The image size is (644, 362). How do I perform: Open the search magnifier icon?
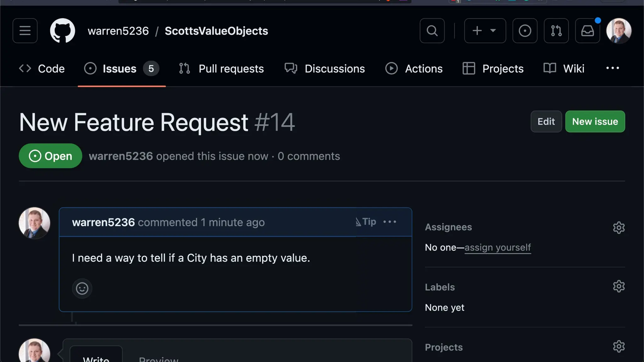click(432, 31)
